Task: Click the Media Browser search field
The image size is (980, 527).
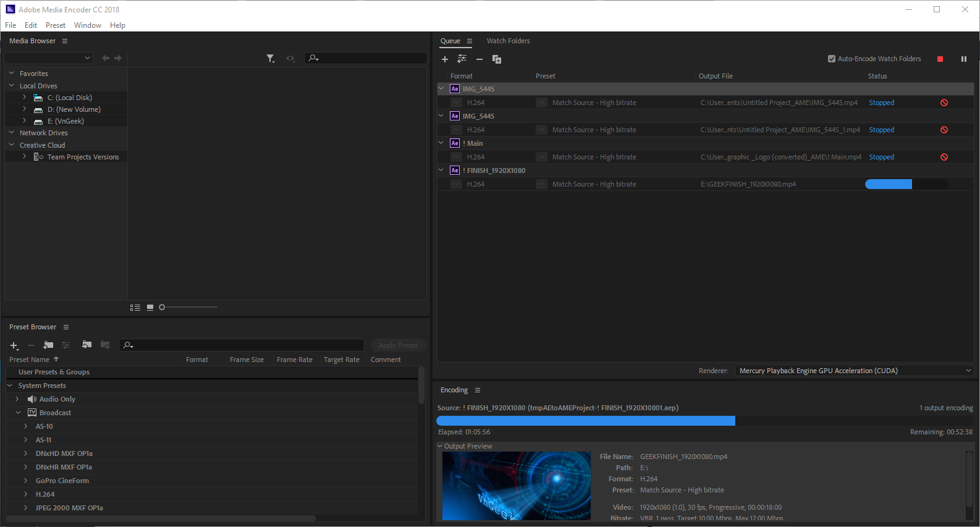Action: point(366,58)
